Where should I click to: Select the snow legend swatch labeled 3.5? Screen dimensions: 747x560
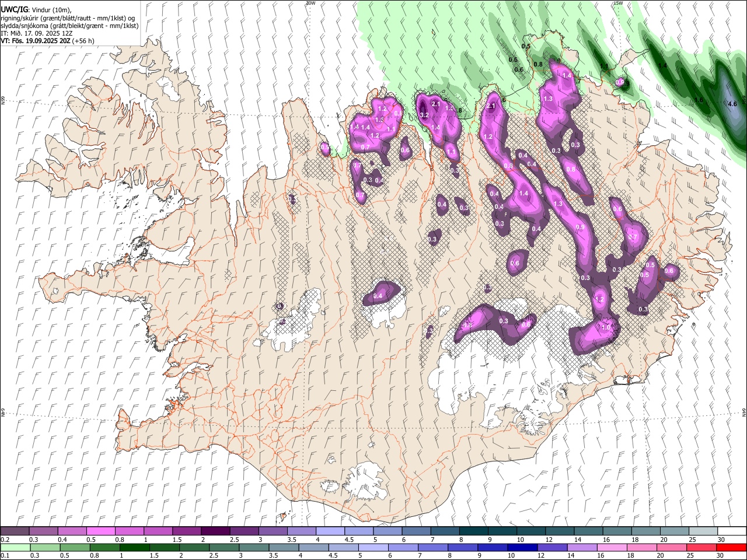pyautogui.click(x=301, y=531)
